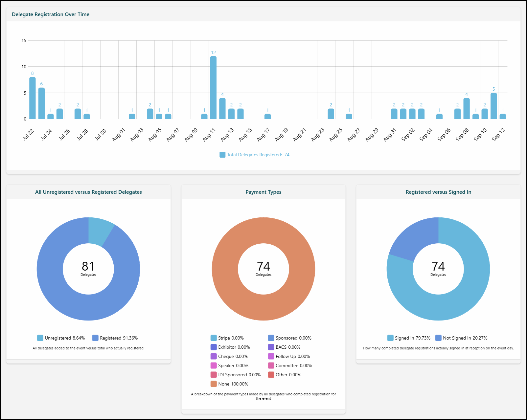Screen dimensions: 527x420
Task: Toggle the Total Delegates Registered legend swatch
Action: 222,155
